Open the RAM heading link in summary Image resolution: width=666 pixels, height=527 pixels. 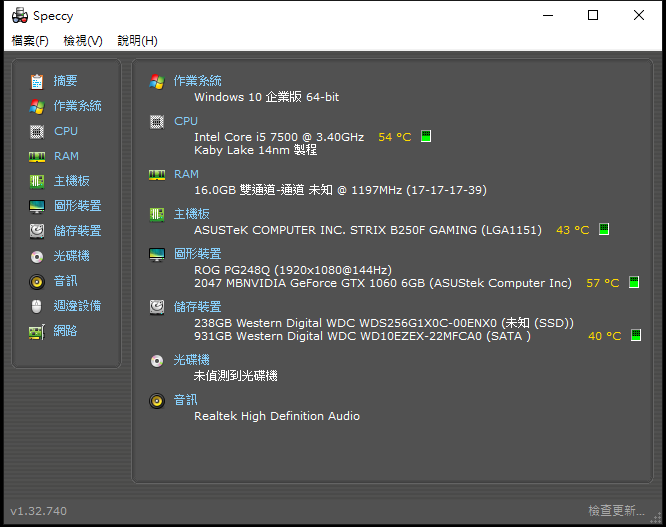point(186,174)
